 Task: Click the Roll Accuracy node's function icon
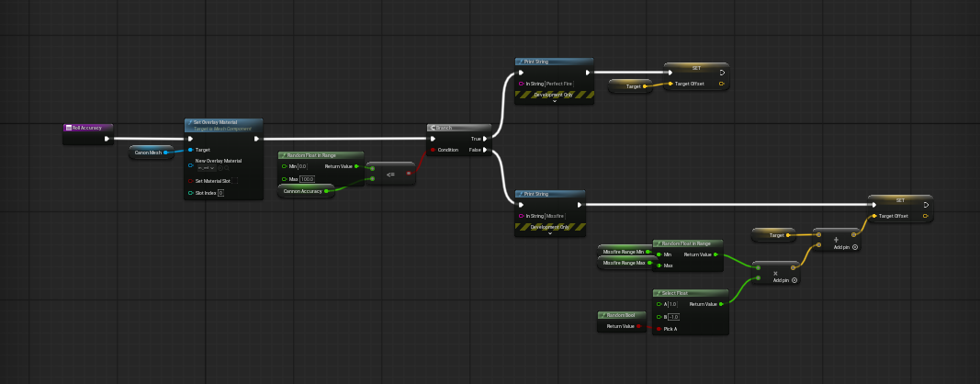click(x=68, y=128)
